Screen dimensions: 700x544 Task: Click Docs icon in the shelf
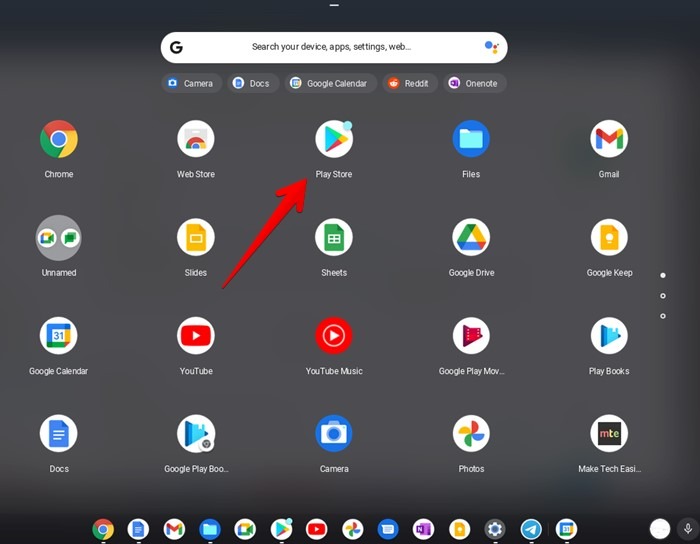[138, 529]
